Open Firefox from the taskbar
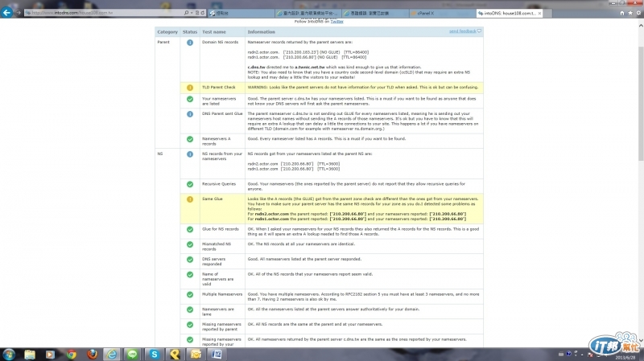This screenshot has height=361, width=644. tap(93, 355)
